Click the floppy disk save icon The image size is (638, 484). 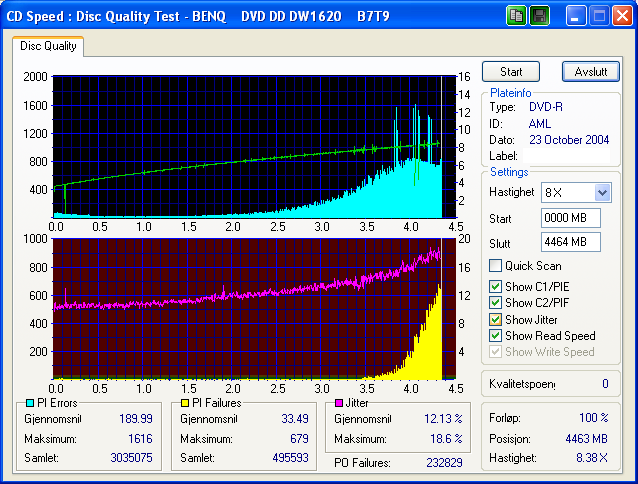coord(540,16)
